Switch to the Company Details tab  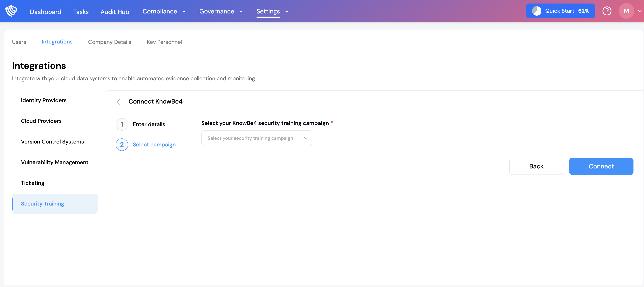(109, 42)
